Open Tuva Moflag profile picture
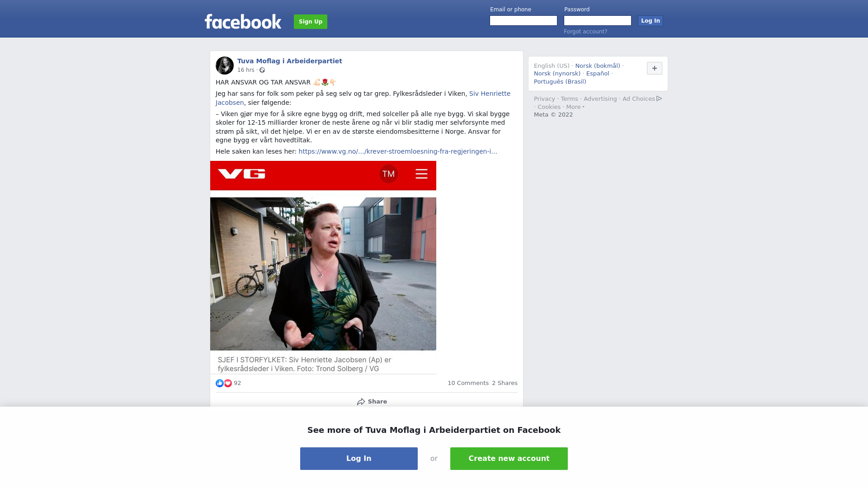 [x=225, y=66]
